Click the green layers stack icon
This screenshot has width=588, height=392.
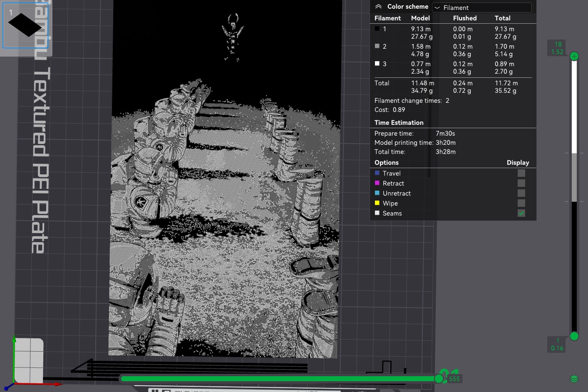pos(574,379)
